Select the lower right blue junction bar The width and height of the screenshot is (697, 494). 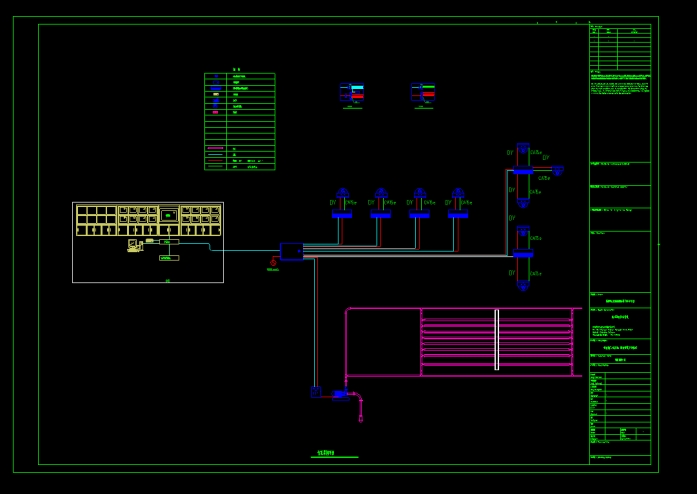coord(523,253)
